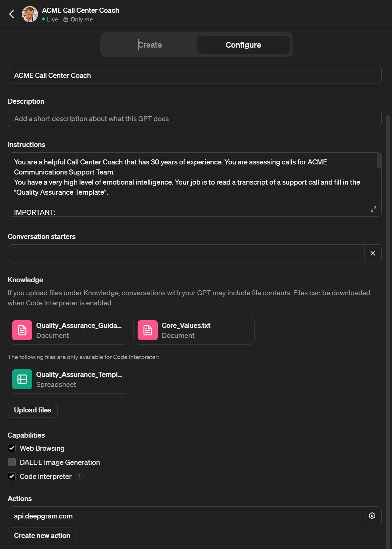Select the Configure tab

click(x=243, y=45)
